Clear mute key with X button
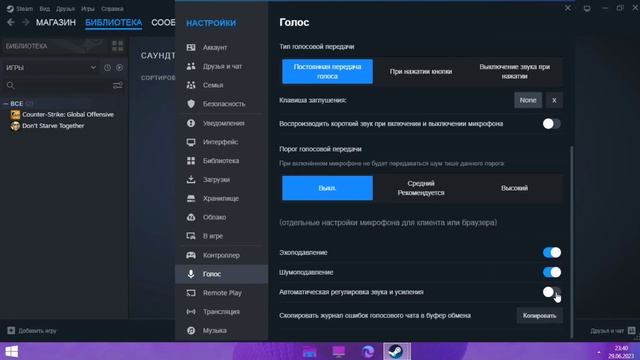Image resolution: width=640 pixels, height=360 pixels. click(x=554, y=100)
